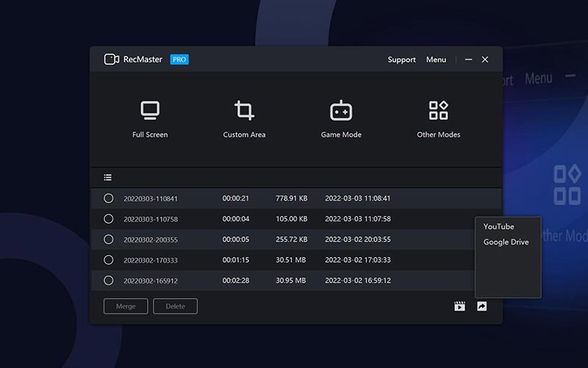Open the Support link

[401, 60]
